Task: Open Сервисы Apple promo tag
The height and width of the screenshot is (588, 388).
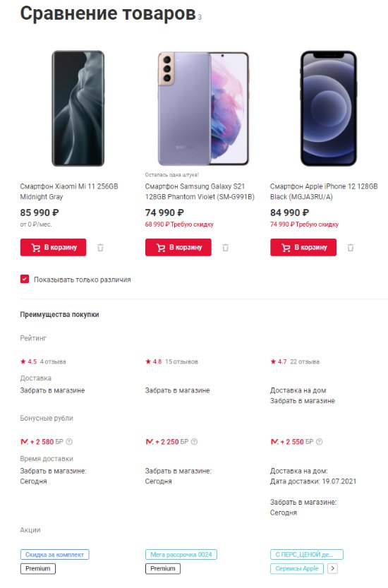Action: point(297,568)
